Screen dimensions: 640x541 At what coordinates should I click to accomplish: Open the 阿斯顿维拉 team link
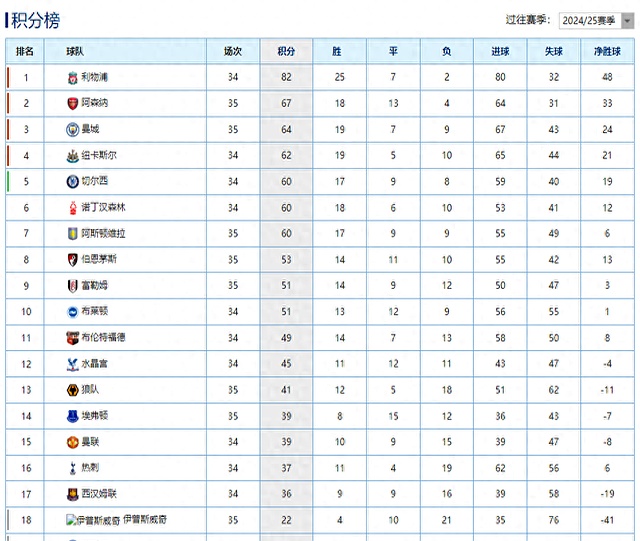tap(104, 233)
